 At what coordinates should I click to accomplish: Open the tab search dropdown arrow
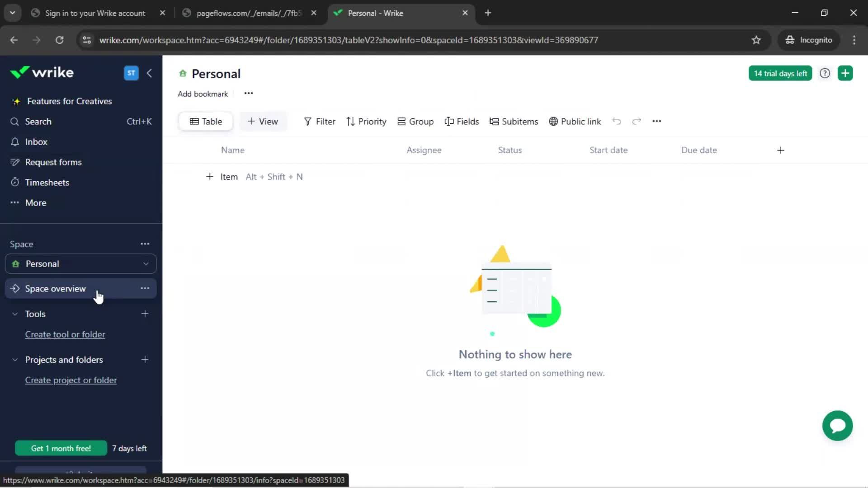pyautogui.click(x=13, y=13)
